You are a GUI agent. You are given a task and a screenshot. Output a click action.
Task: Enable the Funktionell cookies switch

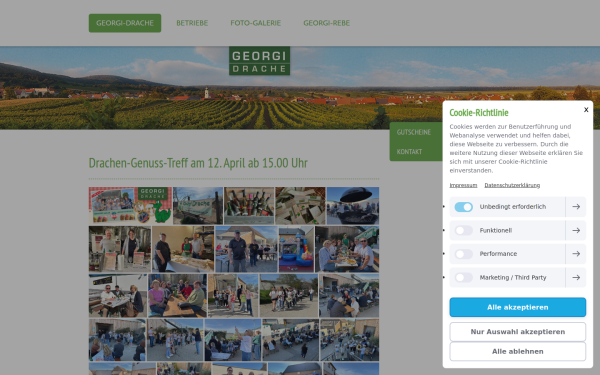pyautogui.click(x=463, y=230)
